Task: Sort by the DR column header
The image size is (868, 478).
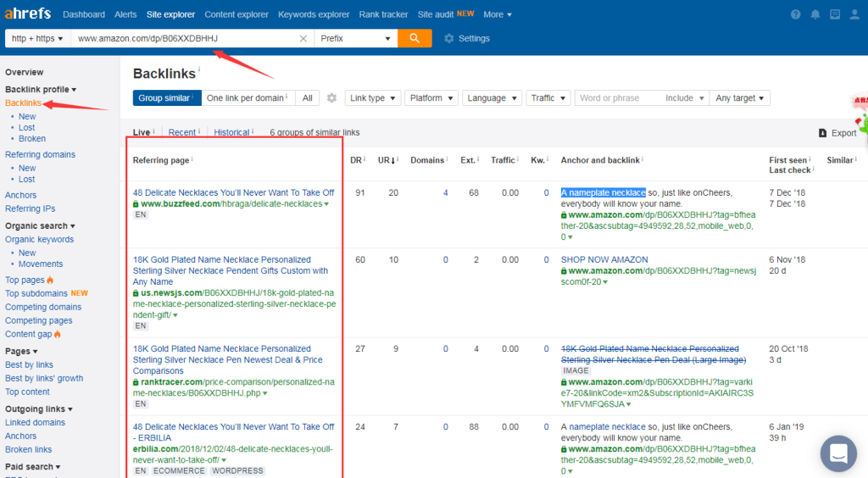Action: (x=356, y=160)
